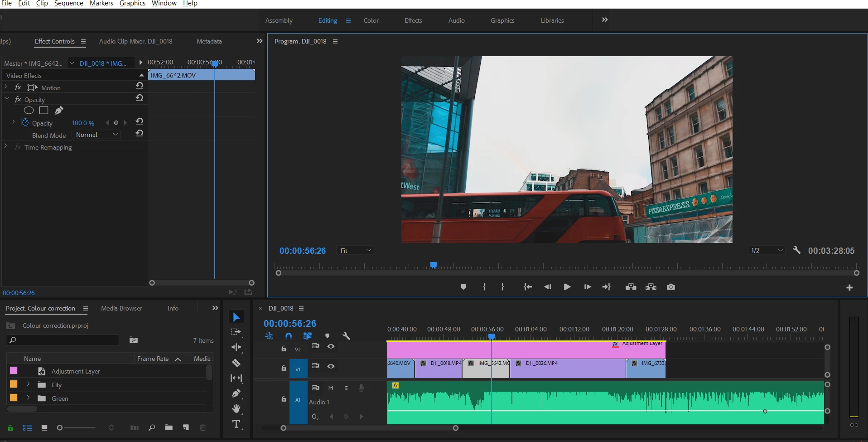Add a marker in Program monitor
The width and height of the screenshot is (868, 442).
463,287
